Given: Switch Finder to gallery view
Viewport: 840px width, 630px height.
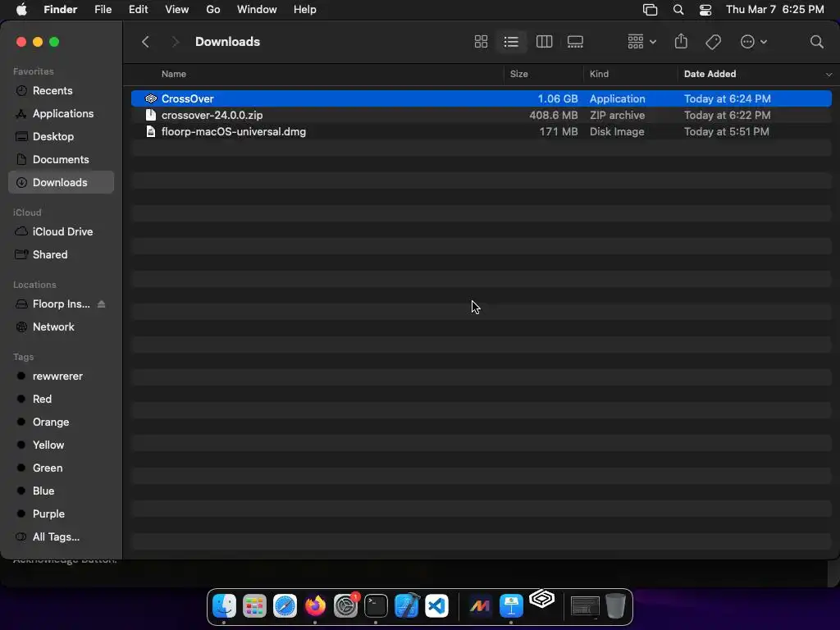Looking at the screenshot, I should pos(575,42).
